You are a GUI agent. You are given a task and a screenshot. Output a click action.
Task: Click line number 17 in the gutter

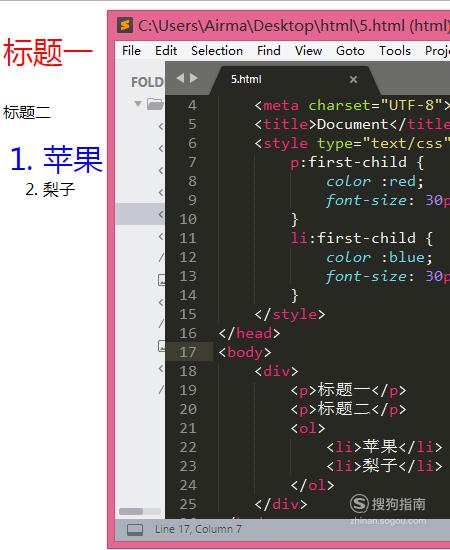point(188,352)
